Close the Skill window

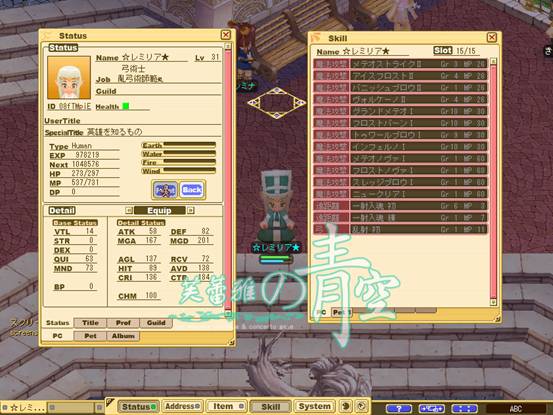point(492,37)
